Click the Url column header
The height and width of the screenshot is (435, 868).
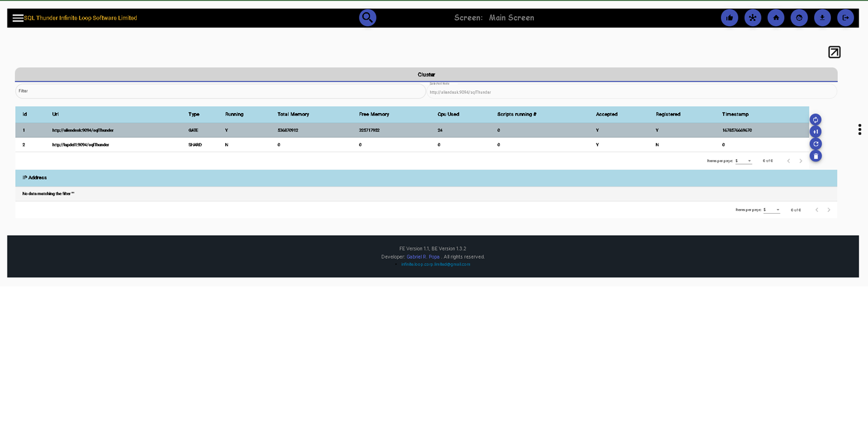(x=56, y=114)
